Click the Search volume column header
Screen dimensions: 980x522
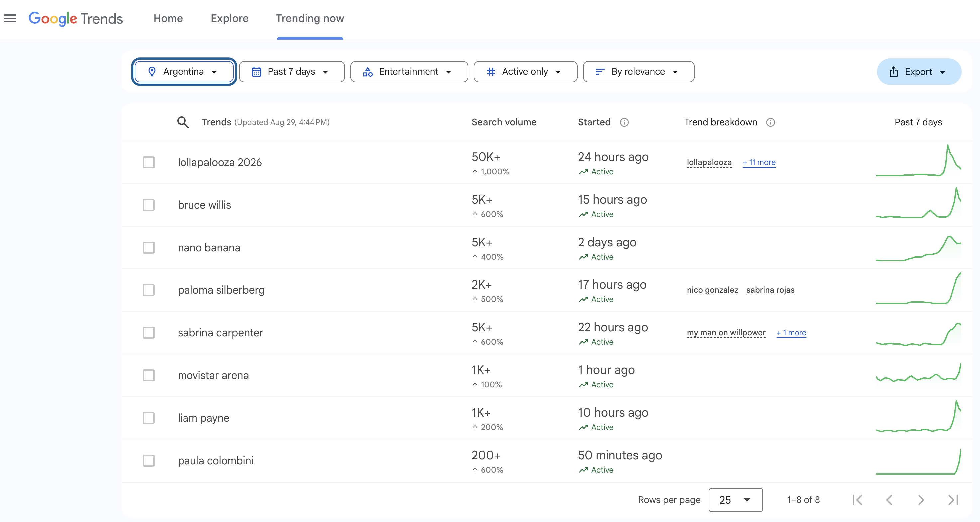tap(504, 122)
